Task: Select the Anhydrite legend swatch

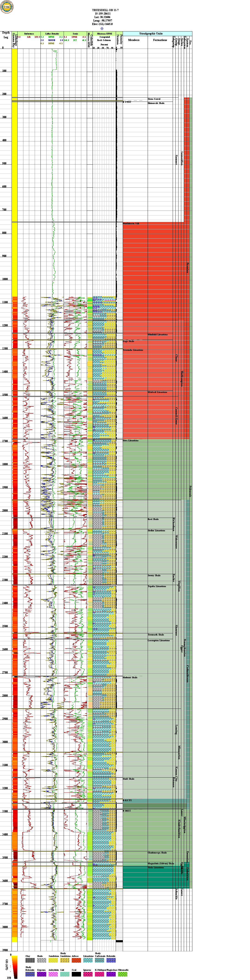Action: click(53, 974)
